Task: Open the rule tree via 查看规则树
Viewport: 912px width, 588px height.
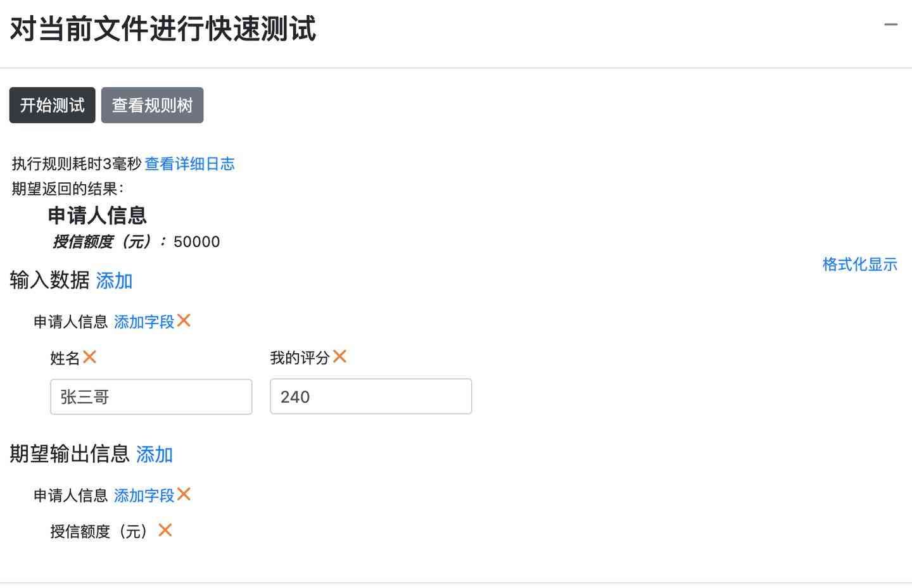Action: (152, 105)
